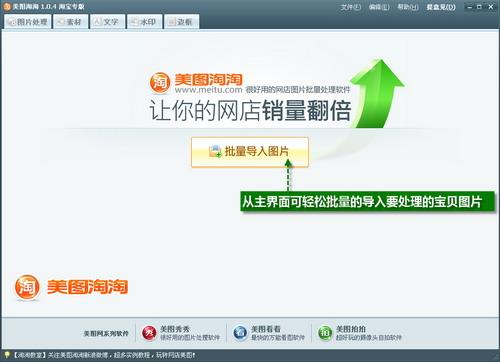
Task: Click the large 美图淘淘 logo at bottom left
Action: [x=71, y=287]
